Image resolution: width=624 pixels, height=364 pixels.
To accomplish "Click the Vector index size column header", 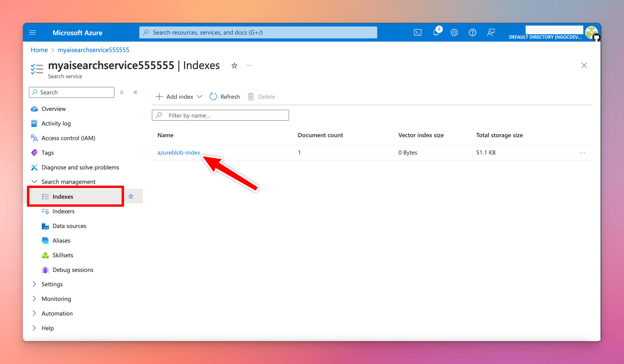I will point(421,135).
